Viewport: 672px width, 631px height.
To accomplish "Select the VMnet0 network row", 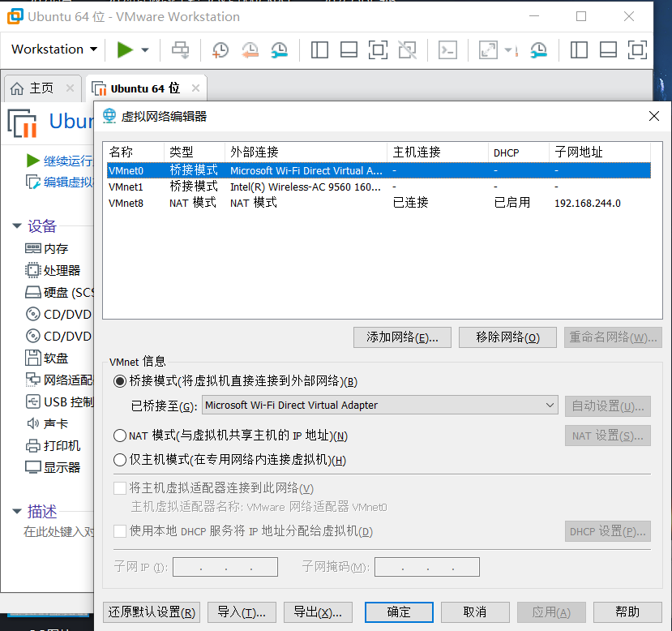I will click(379, 170).
